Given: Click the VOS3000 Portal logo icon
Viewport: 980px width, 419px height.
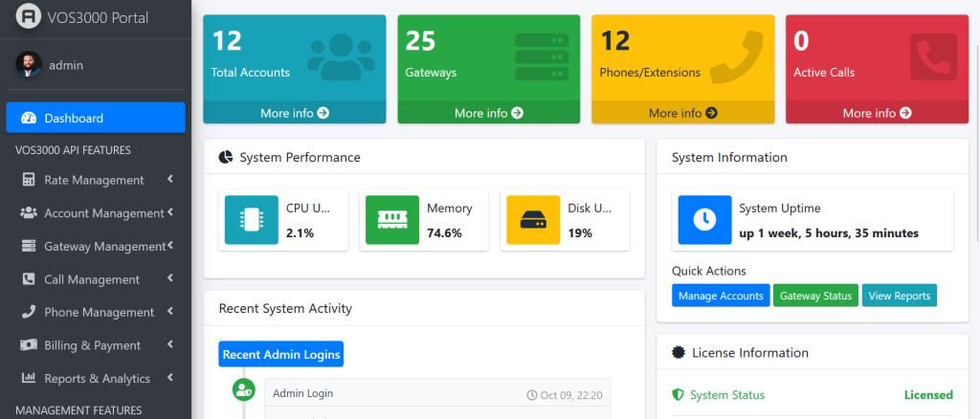Looking at the screenshot, I should tap(29, 17).
